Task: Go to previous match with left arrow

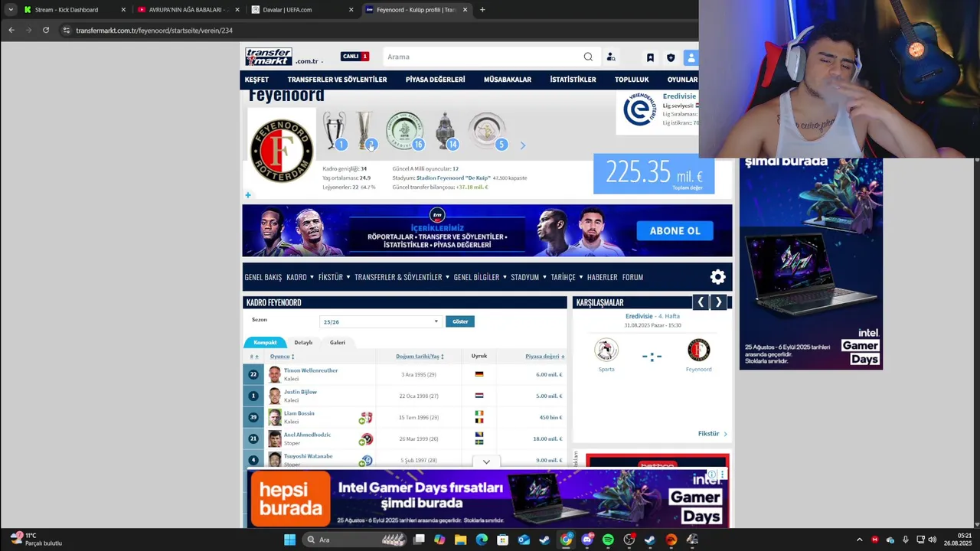Action: click(701, 302)
